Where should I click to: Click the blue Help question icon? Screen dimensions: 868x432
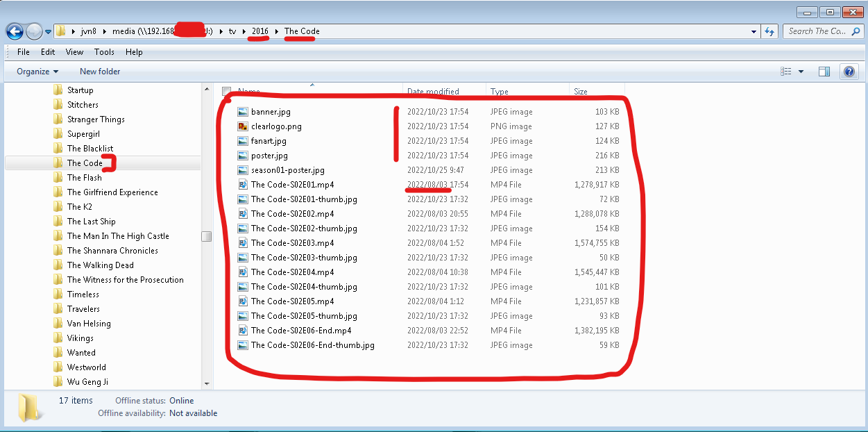(849, 72)
